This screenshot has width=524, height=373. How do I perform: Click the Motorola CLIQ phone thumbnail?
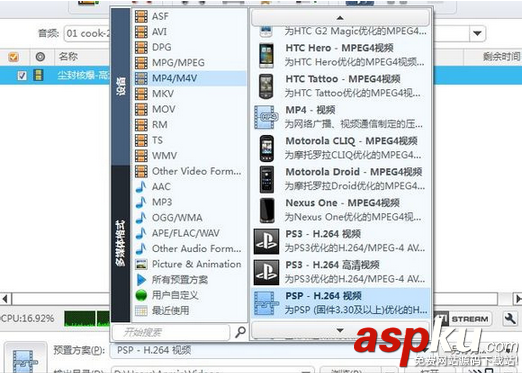(x=266, y=148)
